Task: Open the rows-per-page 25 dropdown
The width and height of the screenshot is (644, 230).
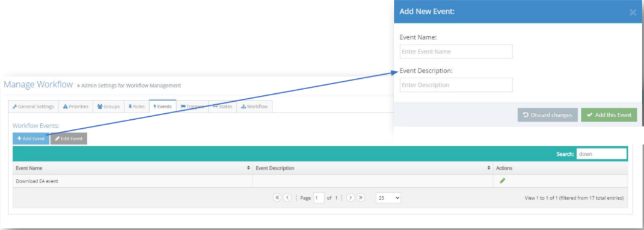Action: tap(388, 198)
